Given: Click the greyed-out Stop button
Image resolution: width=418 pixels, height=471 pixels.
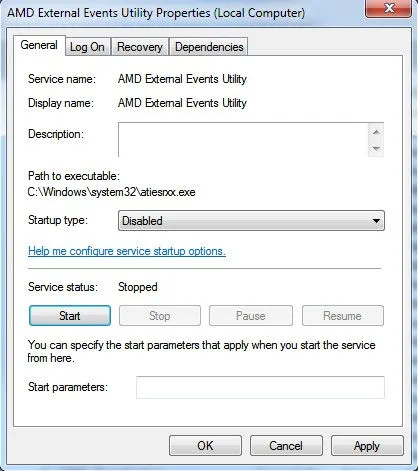Looking at the screenshot, I should (160, 316).
